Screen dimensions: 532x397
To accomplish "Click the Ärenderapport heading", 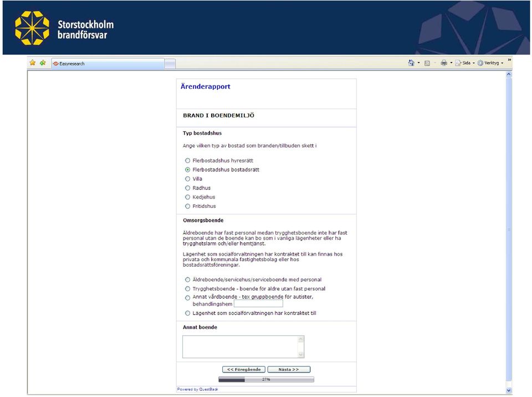I will coord(205,86).
